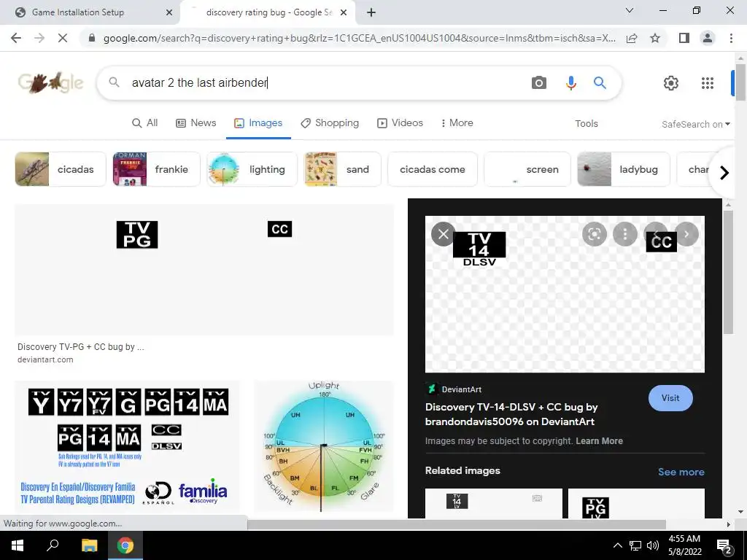
Task: Open Windows taskbar search
Action: point(53,545)
